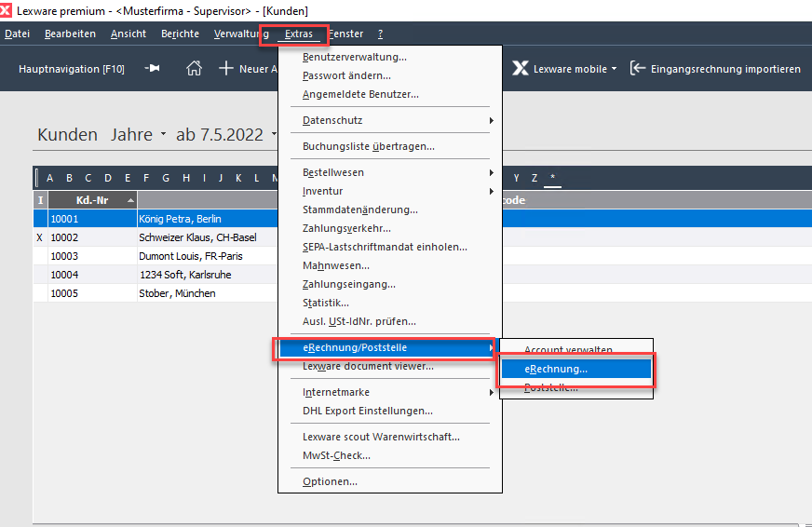This screenshot has height=527, width=812.
Task: Click the plus icon for Neuer entry
Action: (x=225, y=68)
